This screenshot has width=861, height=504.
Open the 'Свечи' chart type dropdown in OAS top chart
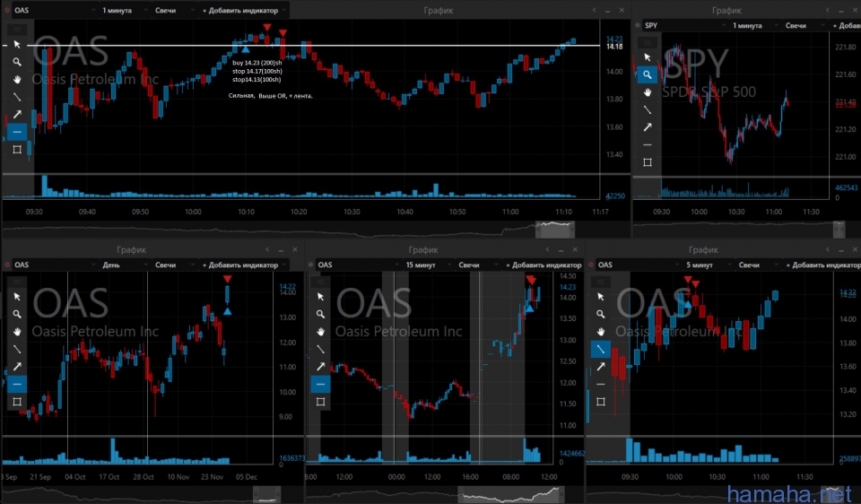(173, 11)
